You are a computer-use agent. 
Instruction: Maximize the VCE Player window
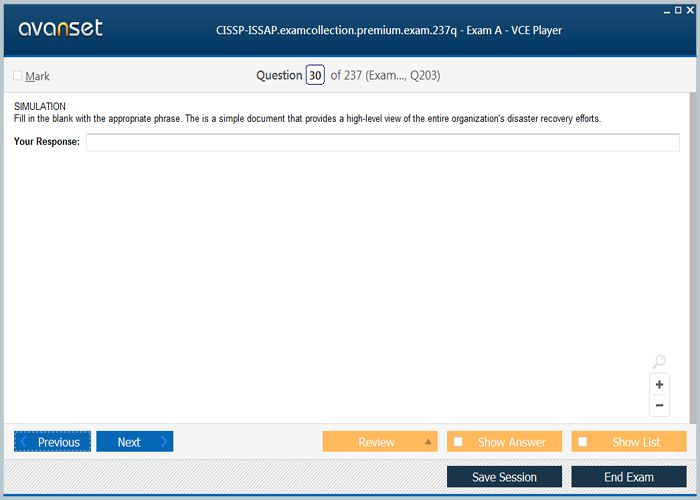coord(677,9)
